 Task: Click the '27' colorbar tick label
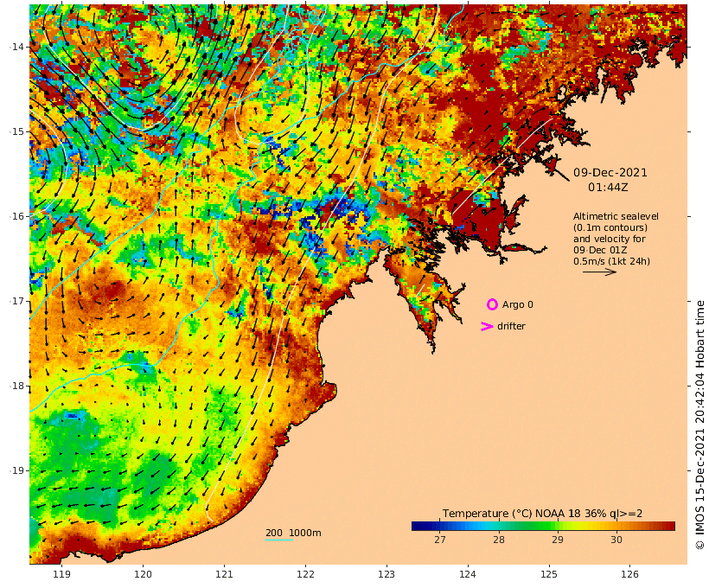click(x=440, y=540)
